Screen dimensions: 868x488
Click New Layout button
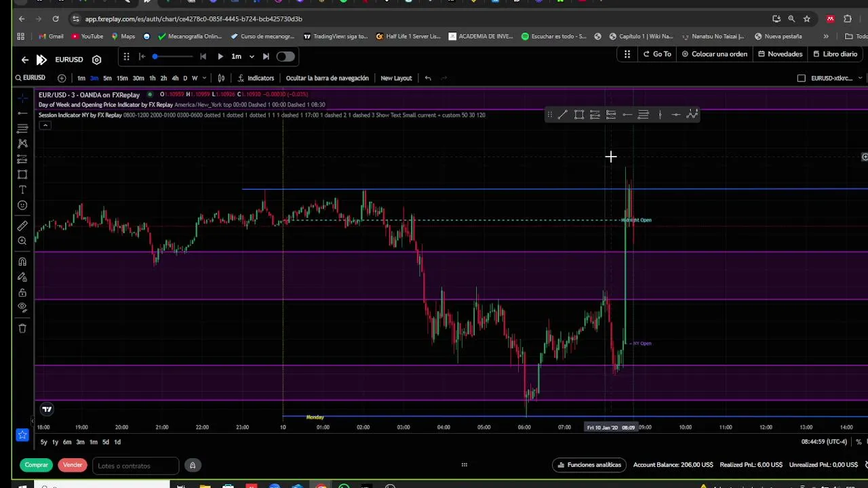tap(396, 78)
